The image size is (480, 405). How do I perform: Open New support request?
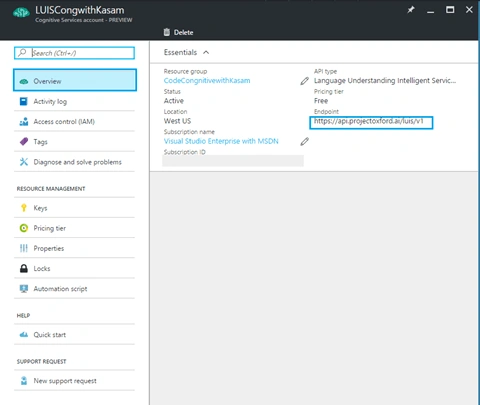[74, 381]
